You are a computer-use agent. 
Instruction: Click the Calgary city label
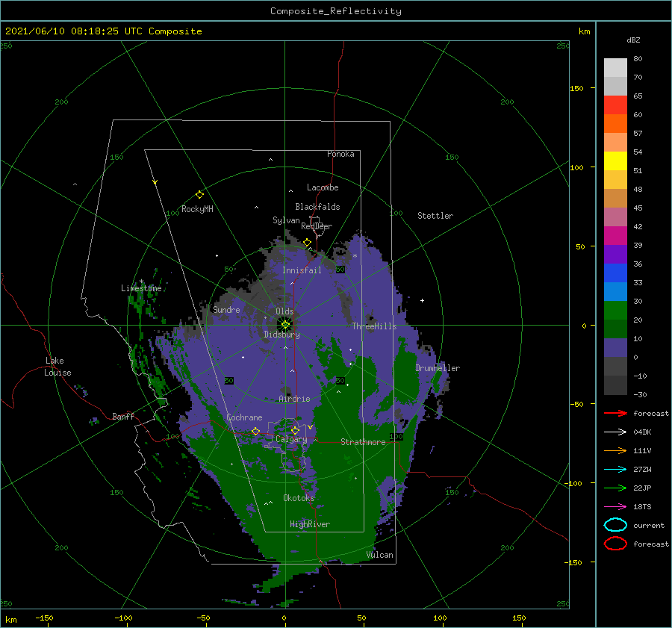[291, 439]
